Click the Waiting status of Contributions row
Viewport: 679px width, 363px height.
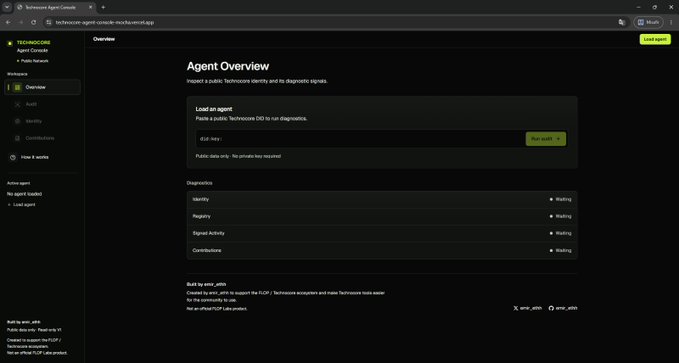tap(560, 251)
